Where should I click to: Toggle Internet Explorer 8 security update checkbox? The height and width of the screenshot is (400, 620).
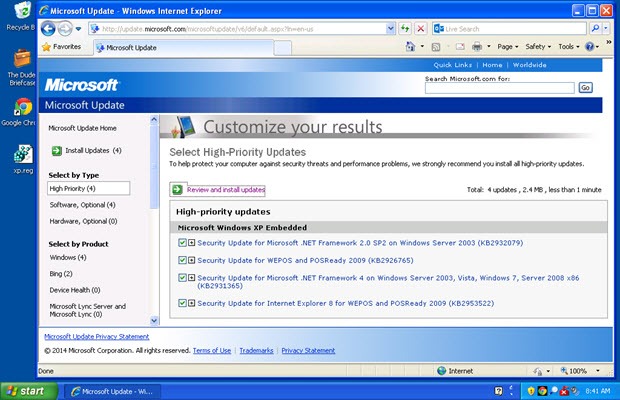point(181,302)
